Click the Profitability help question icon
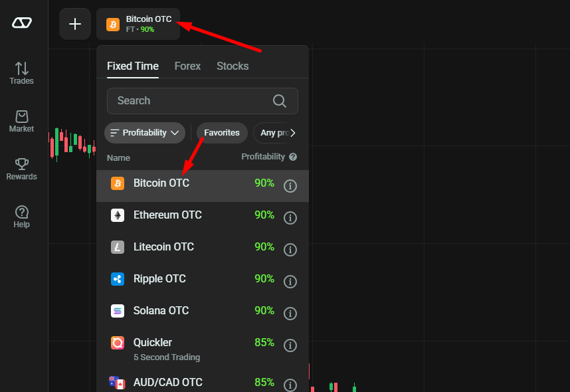570x392 pixels. pos(293,157)
